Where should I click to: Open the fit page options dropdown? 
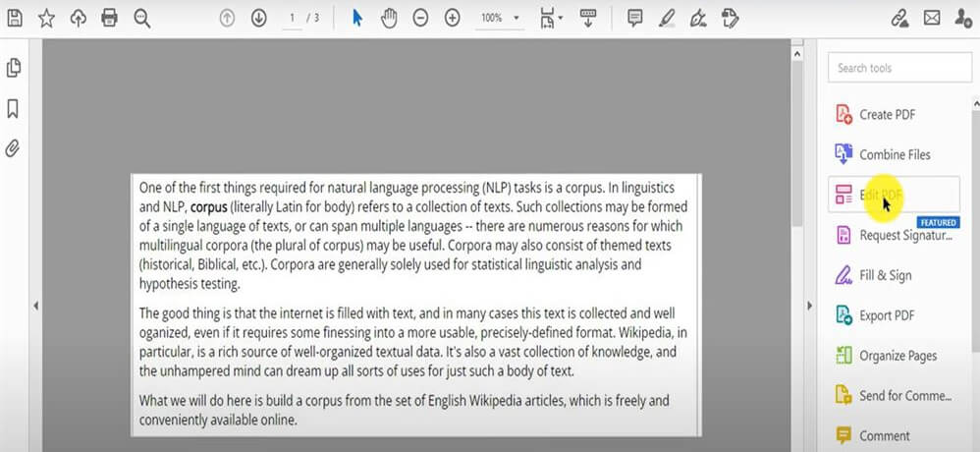pos(551,19)
